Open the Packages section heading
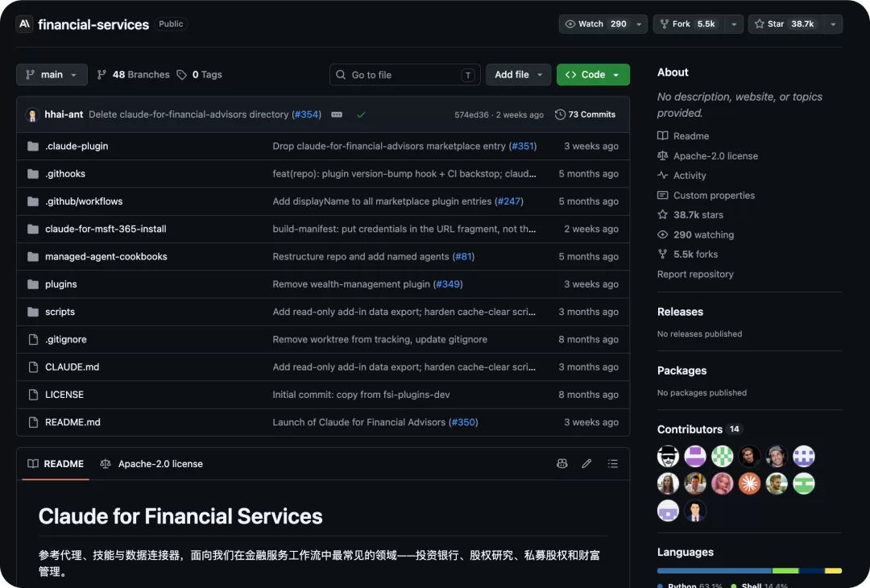This screenshot has height=588, width=870. pos(682,371)
